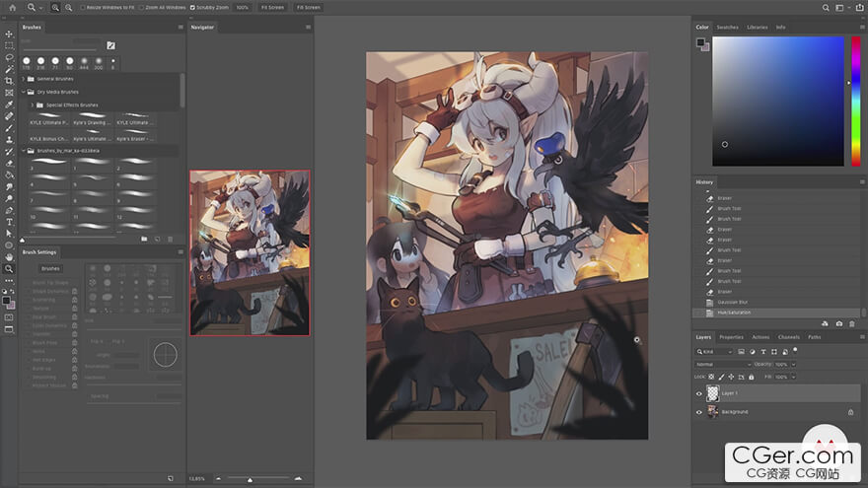
Task: Click the 100% zoom button
Action: 243,7
